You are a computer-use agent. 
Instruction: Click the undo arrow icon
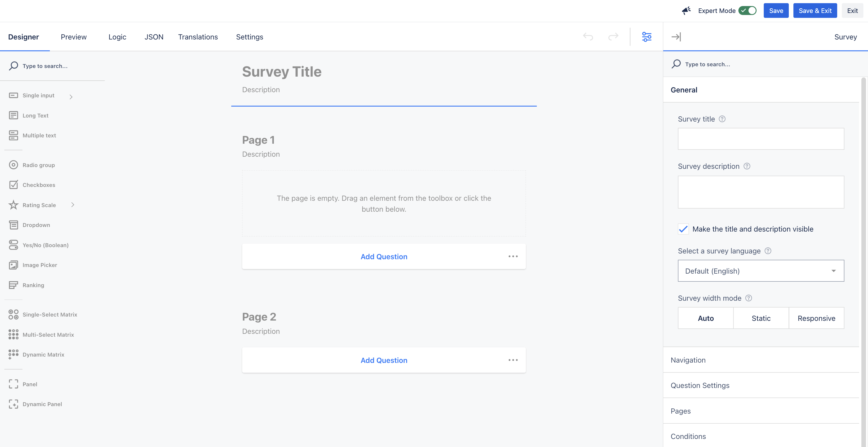588,36
